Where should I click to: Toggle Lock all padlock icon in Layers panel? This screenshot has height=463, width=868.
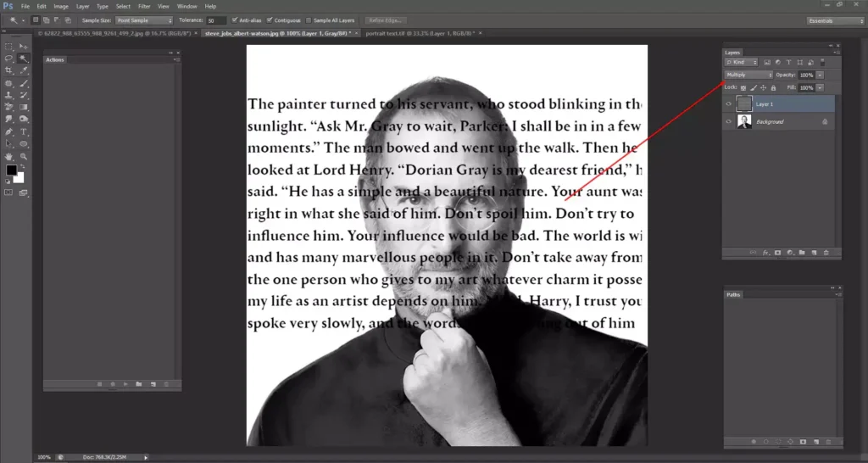click(x=773, y=88)
